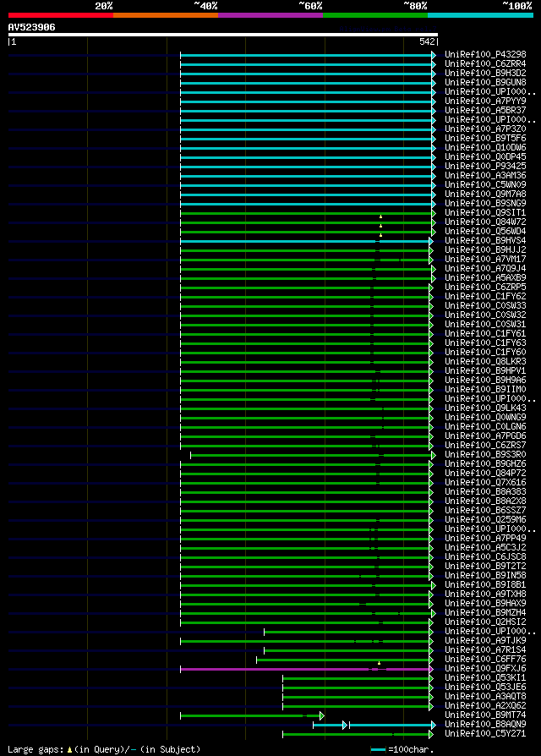Open hit UniRef100_A7PP49

pos(485,538)
